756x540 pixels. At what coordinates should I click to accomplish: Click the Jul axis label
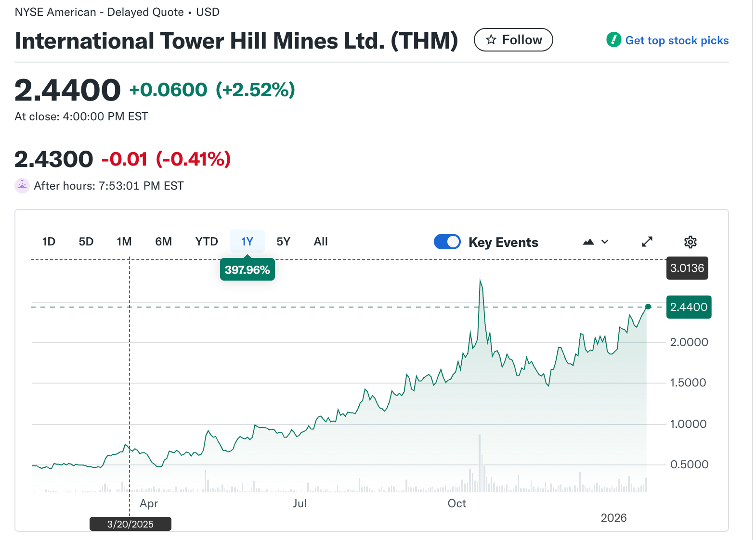tap(300, 503)
